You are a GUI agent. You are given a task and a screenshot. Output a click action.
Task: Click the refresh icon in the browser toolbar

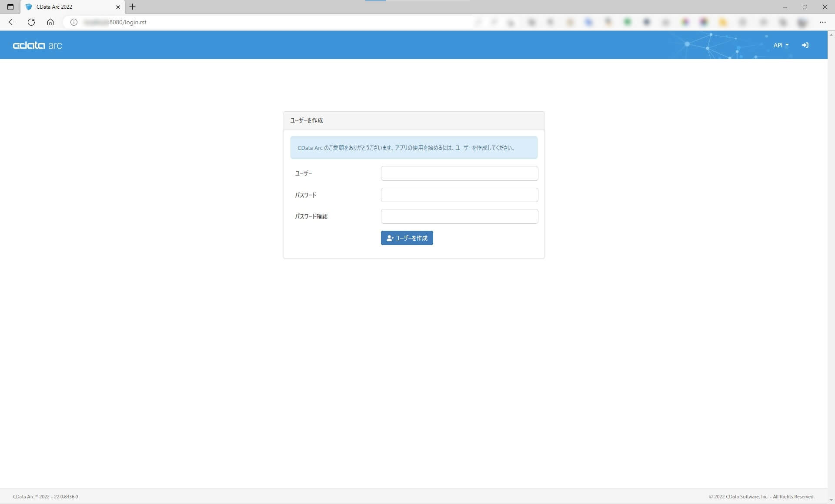tap(31, 22)
